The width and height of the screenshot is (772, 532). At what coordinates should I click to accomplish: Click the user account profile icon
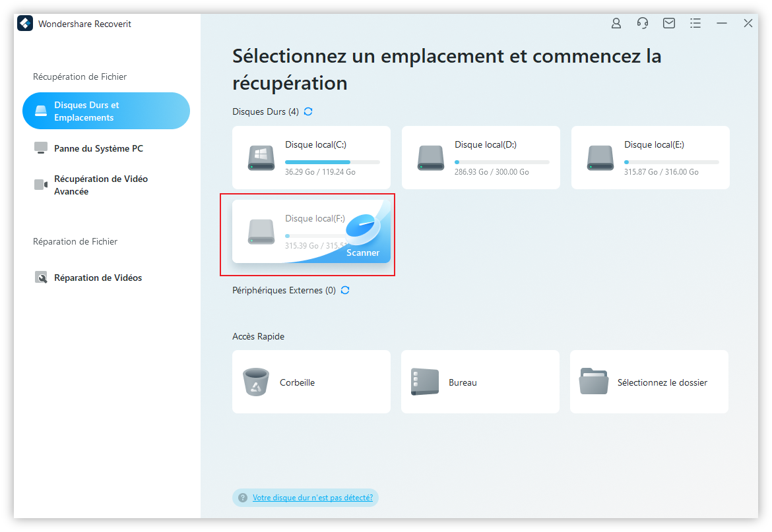616,23
